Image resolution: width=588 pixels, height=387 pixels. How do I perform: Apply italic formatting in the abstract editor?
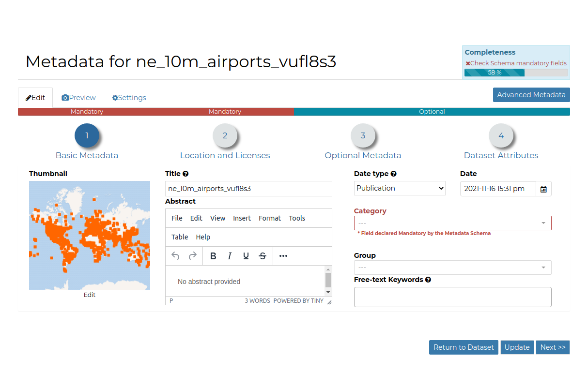230,255
